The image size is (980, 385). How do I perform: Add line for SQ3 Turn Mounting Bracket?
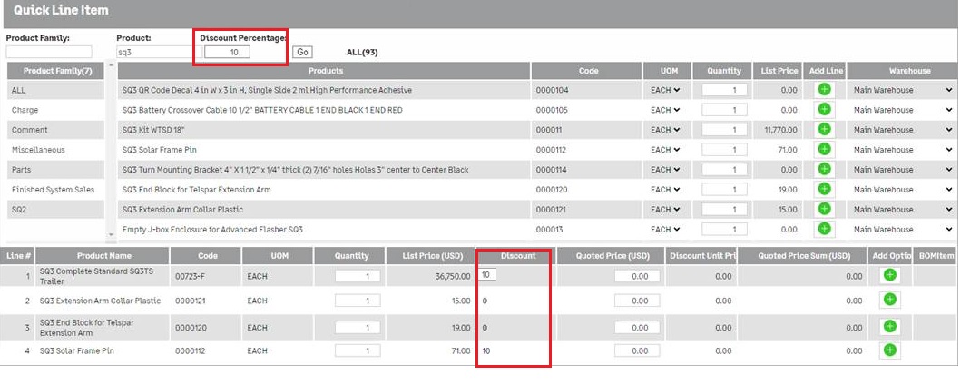824,170
